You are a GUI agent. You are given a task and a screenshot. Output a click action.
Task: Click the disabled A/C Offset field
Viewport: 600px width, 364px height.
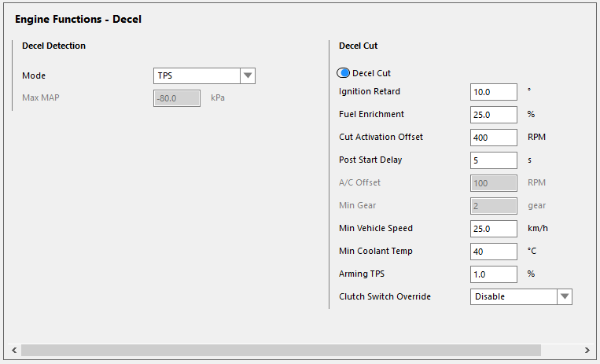click(494, 183)
